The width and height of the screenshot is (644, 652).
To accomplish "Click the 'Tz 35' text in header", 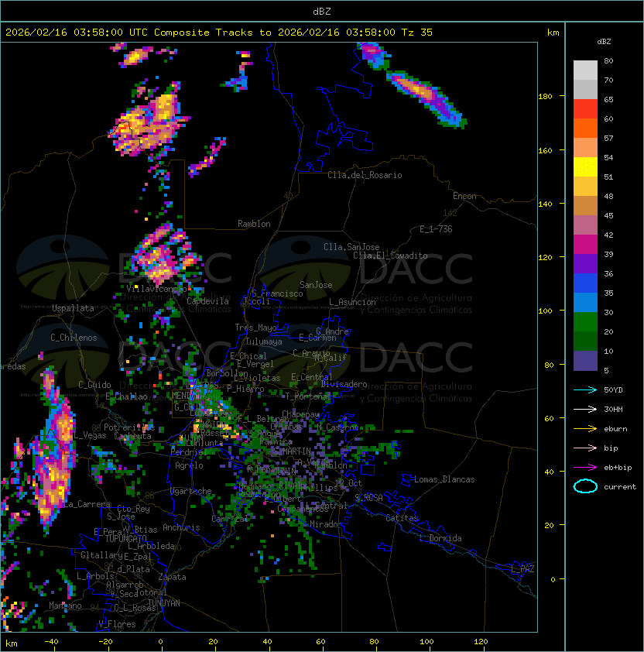I will coord(417,33).
